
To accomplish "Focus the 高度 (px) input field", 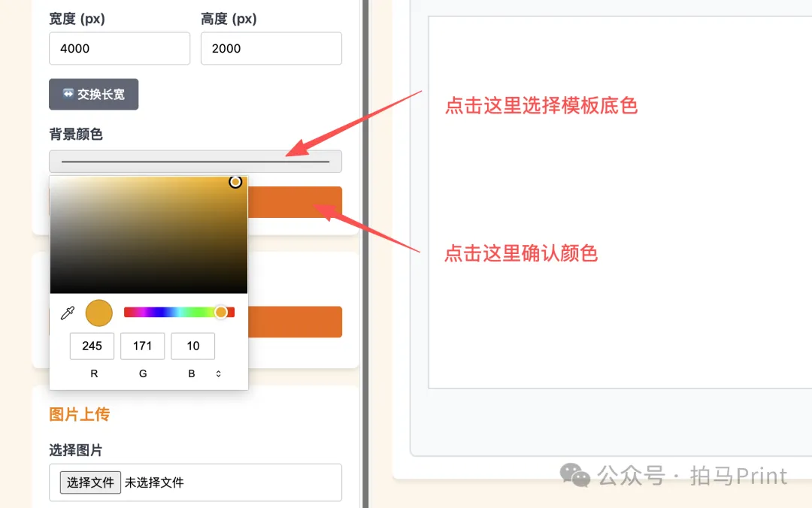I will point(271,48).
